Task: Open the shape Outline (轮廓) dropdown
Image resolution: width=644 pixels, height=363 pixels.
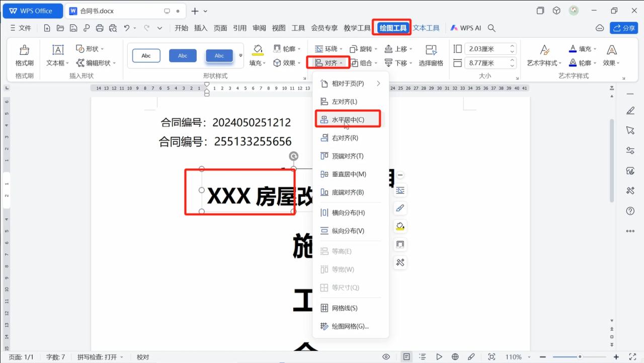Action: 287,49
